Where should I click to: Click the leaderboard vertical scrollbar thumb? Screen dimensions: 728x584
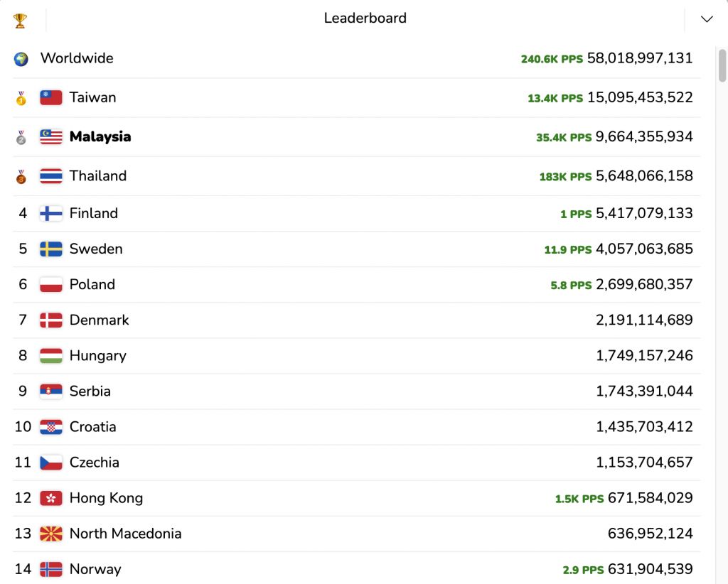pyautogui.click(x=722, y=66)
